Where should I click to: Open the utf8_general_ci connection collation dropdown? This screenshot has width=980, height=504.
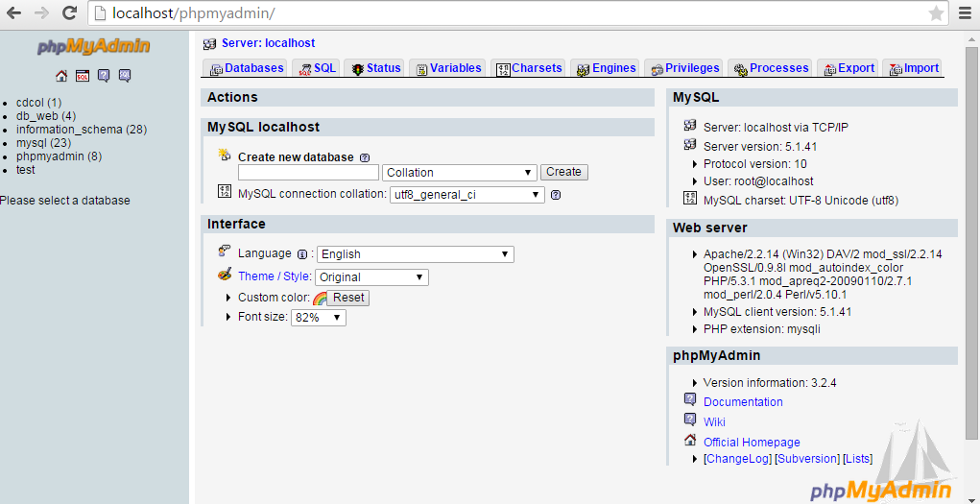pyautogui.click(x=466, y=195)
